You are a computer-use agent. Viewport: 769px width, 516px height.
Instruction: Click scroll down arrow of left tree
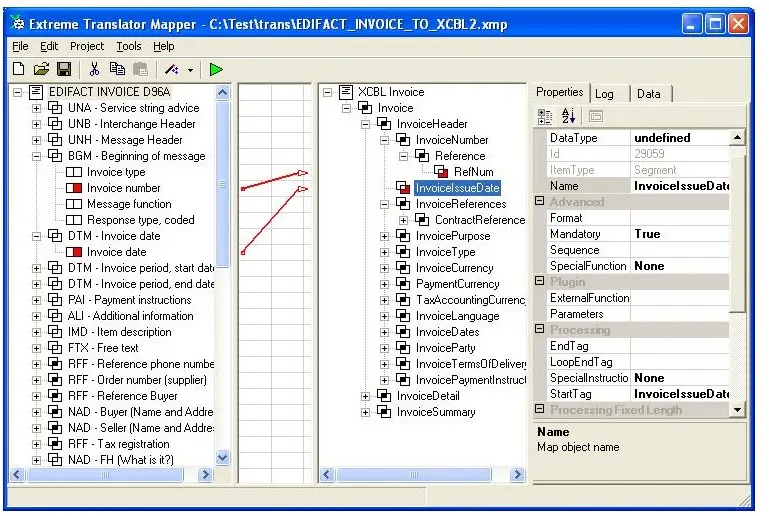(222, 458)
